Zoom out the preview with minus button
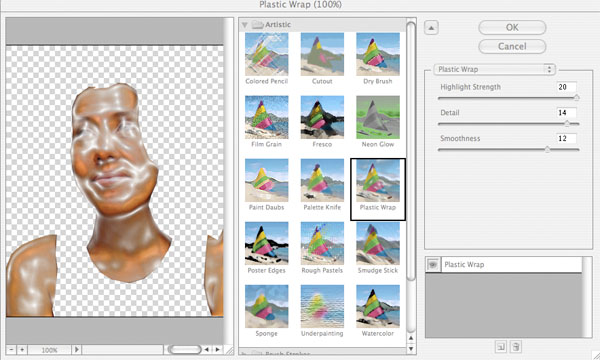The height and width of the screenshot is (360, 600). coord(11,349)
